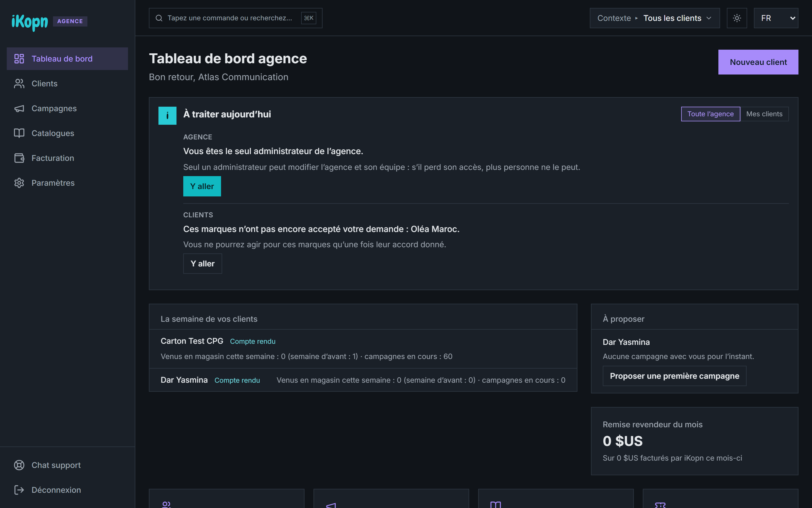Click the Carton Test CPG client name
This screenshot has height=508, width=812.
pyautogui.click(x=192, y=341)
